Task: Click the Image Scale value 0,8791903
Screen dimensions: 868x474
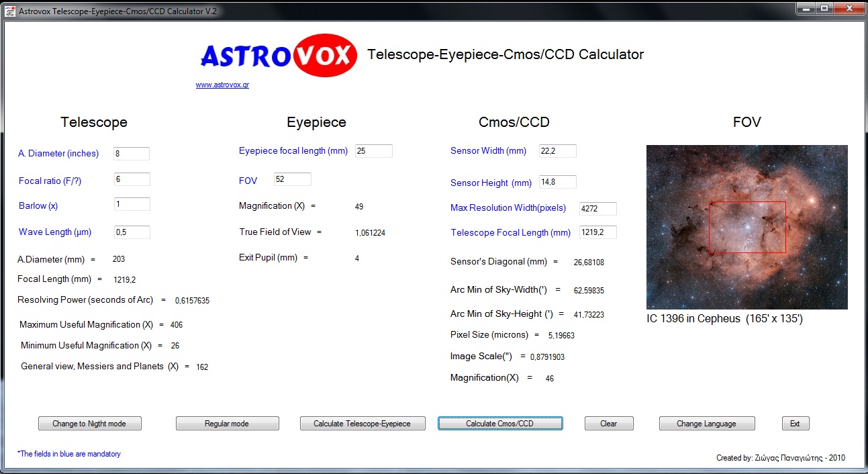Action: point(547,357)
